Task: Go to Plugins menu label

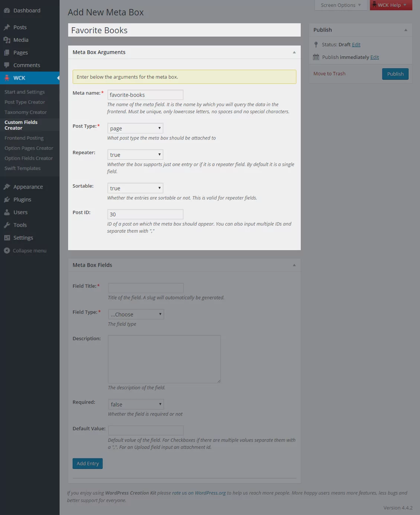Action: (x=22, y=199)
